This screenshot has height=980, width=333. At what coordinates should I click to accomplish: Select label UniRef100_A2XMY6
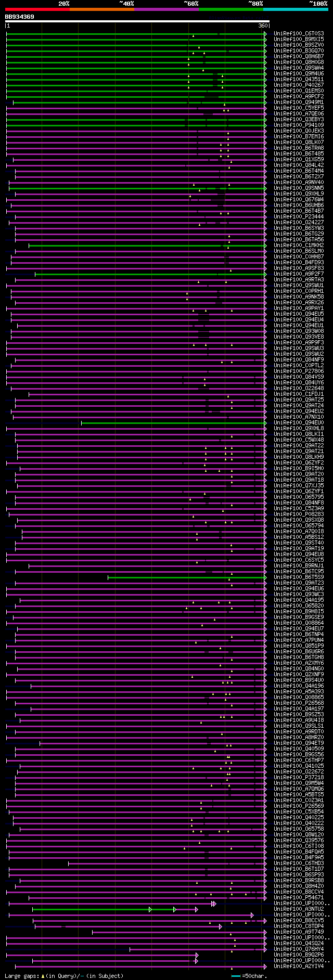coord(299,663)
